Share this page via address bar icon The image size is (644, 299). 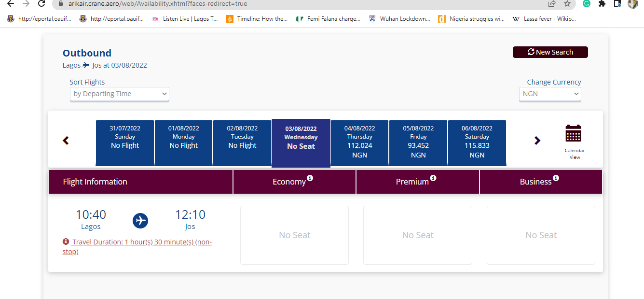(551, 3)
